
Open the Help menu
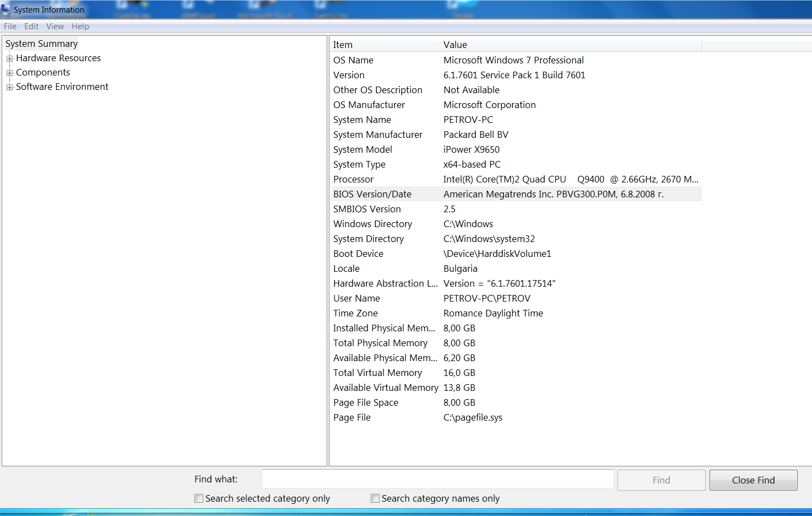click(80, 26)
